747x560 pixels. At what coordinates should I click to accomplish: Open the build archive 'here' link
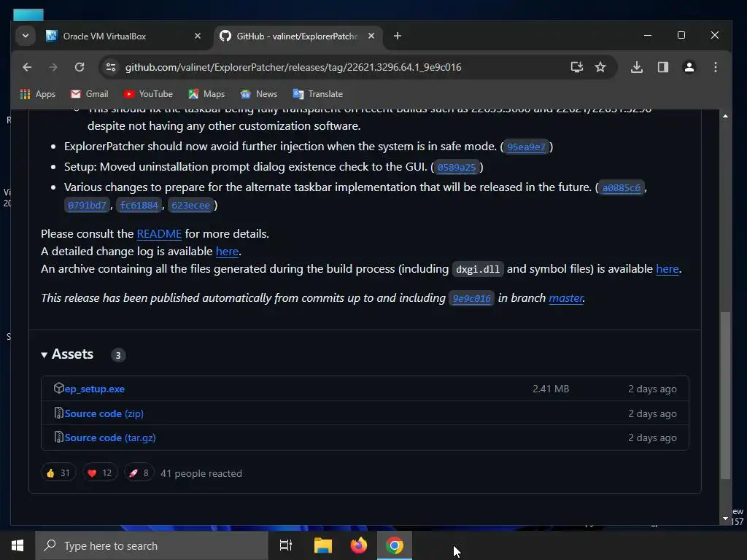[x=667, y=269]
